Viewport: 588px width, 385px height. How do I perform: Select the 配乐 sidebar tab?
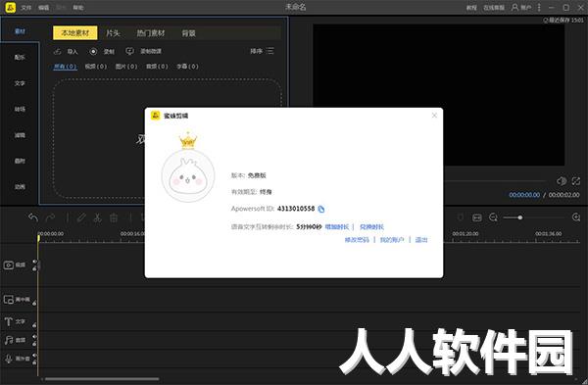click(x=20, y=57)
